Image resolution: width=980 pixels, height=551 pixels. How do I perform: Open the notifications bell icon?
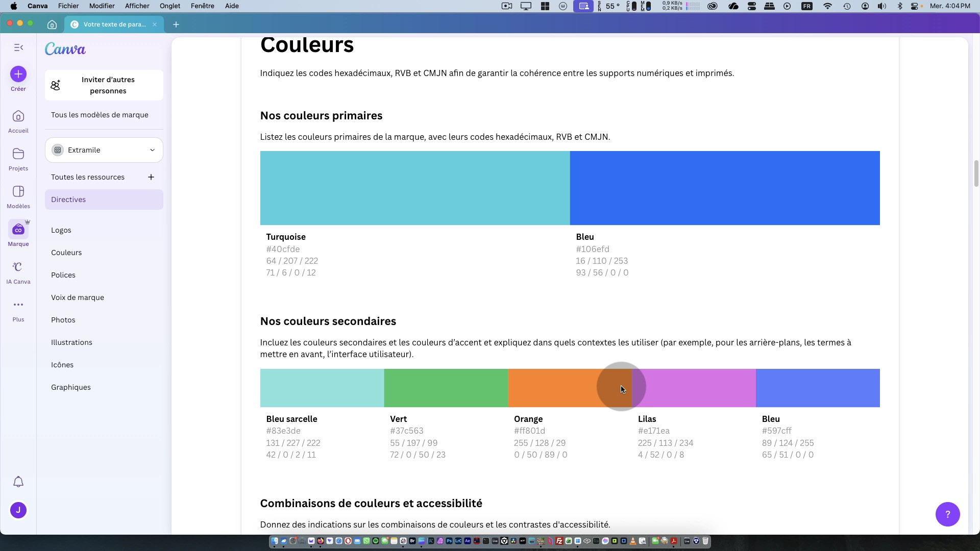pos(18,482)
